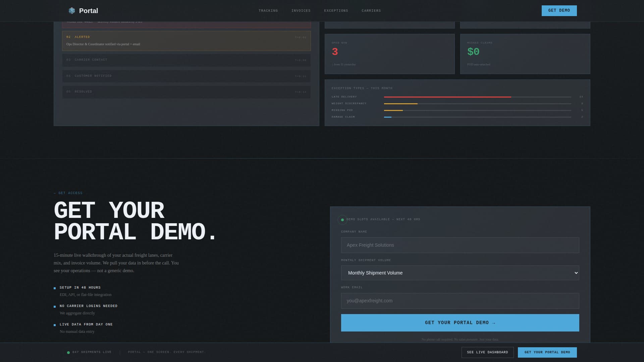This screenshot has width=644, height=362.
Task: Click the Get Demo header button
Action: pyautogui.click(x=559, y=11)
